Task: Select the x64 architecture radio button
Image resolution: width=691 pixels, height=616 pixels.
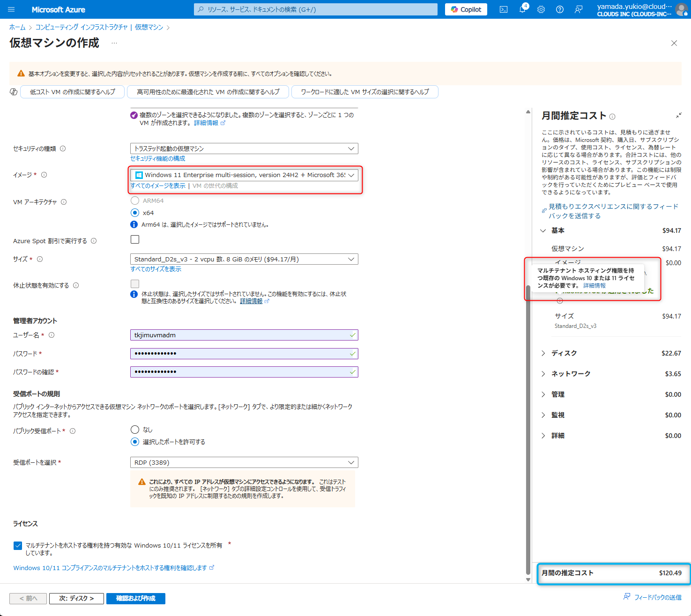Action: (135, 213)
